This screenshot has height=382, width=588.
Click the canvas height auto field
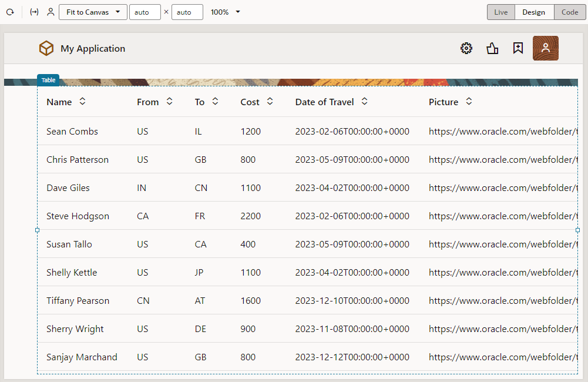coord(187,12)
